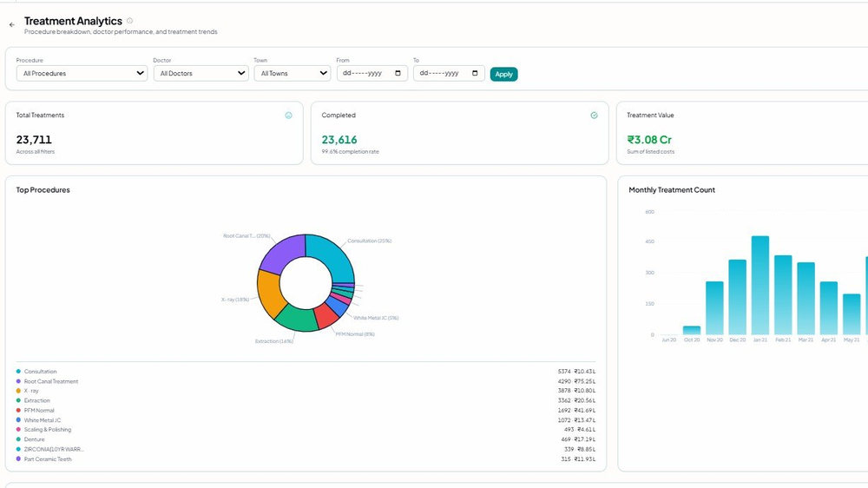Click the ₹3.08 Cr treatment value figure
This screenshot has height=488, width=868.
(x=649, y=140)
